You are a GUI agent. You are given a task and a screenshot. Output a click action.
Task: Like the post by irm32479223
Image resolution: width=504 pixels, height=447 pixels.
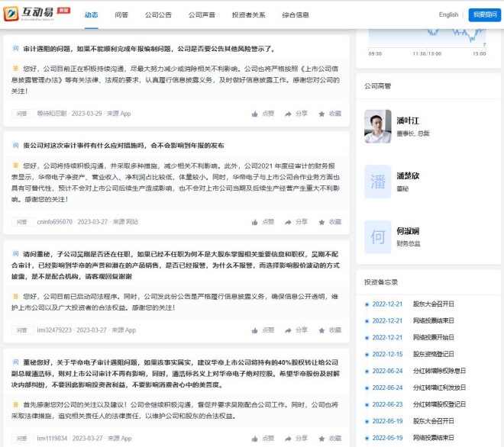click(x=263, y=330)
